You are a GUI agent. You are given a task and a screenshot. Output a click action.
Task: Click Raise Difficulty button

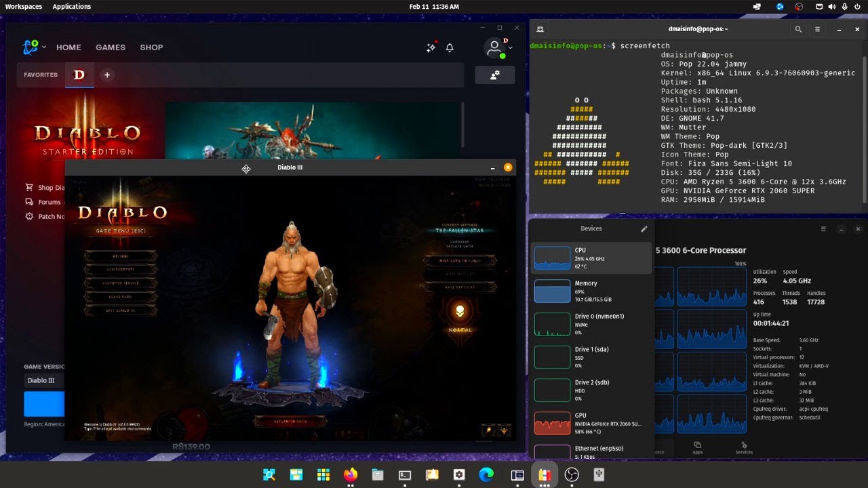(460, 287)
